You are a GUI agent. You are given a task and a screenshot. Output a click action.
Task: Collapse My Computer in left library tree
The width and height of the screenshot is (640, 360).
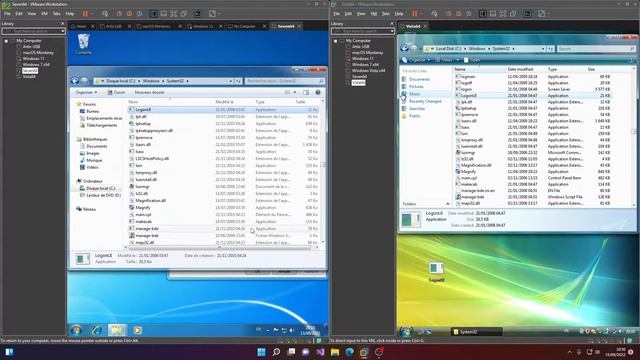(6, 41)
